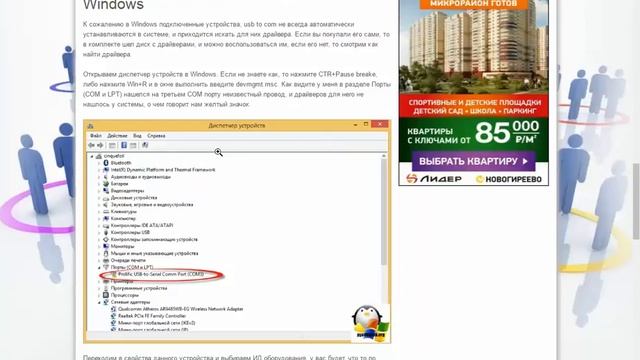The image size is (640, 360).
Task: Click the Device Manager title bar app icon
Action: 90,126
